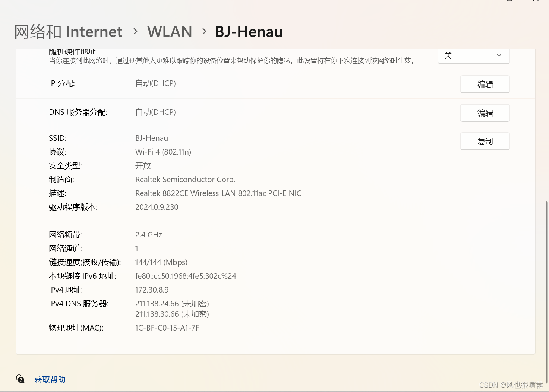Select the security type value 开放

143,165
